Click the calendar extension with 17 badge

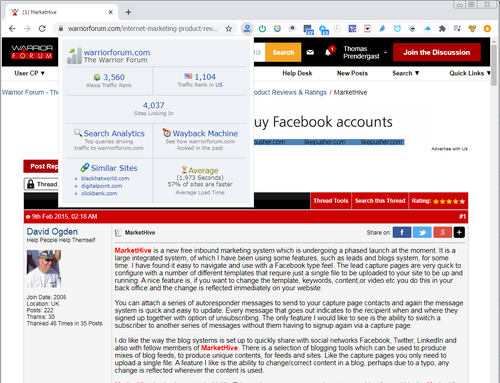click(x=308, y=29)
